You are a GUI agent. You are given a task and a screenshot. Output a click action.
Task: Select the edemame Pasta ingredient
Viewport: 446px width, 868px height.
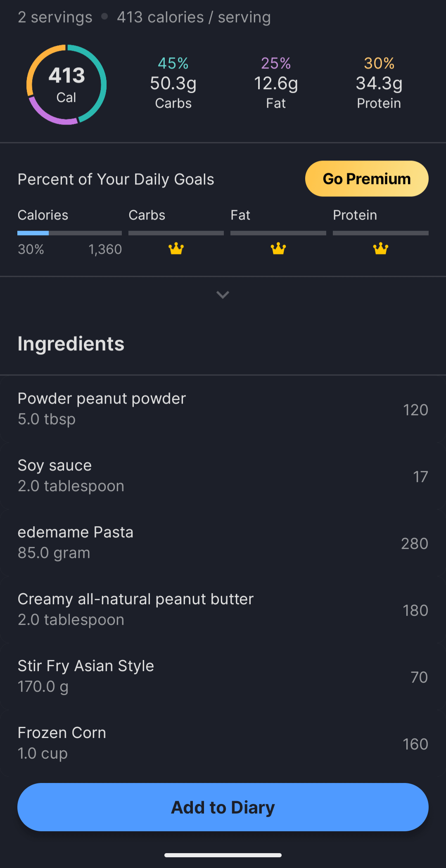coord(223,542)
